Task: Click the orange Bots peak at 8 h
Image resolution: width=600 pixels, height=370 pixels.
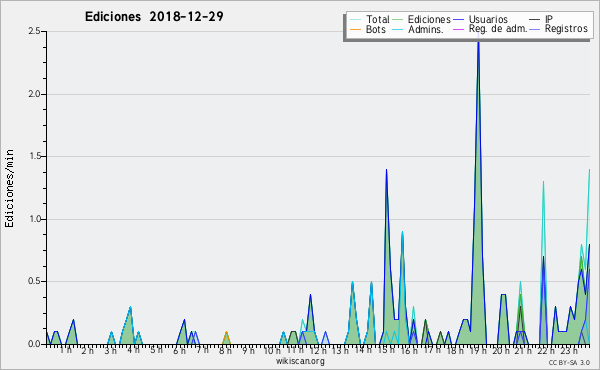Action: [226, 332]
